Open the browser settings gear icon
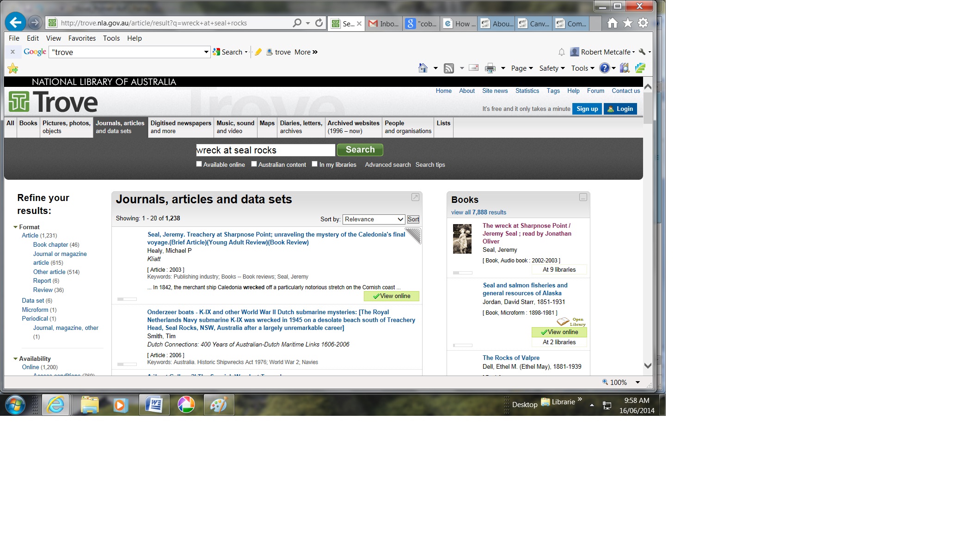975x560 pixels. pos(643,23)
